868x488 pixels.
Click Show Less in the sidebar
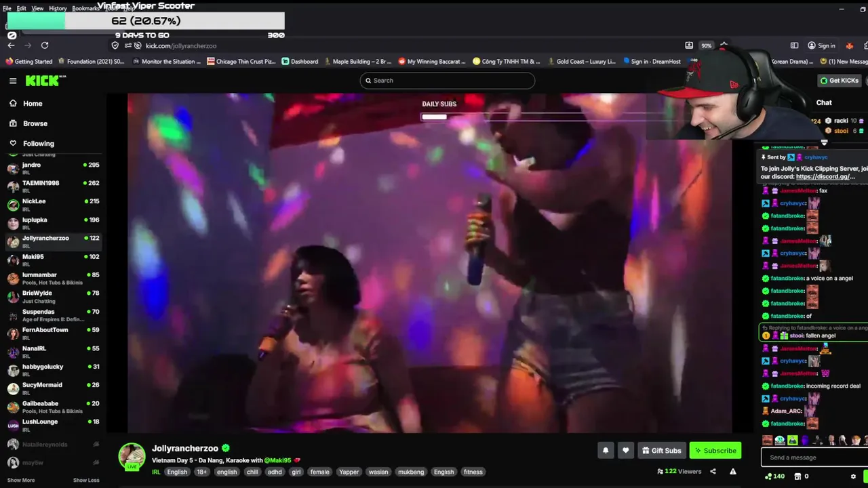[86, 480]
